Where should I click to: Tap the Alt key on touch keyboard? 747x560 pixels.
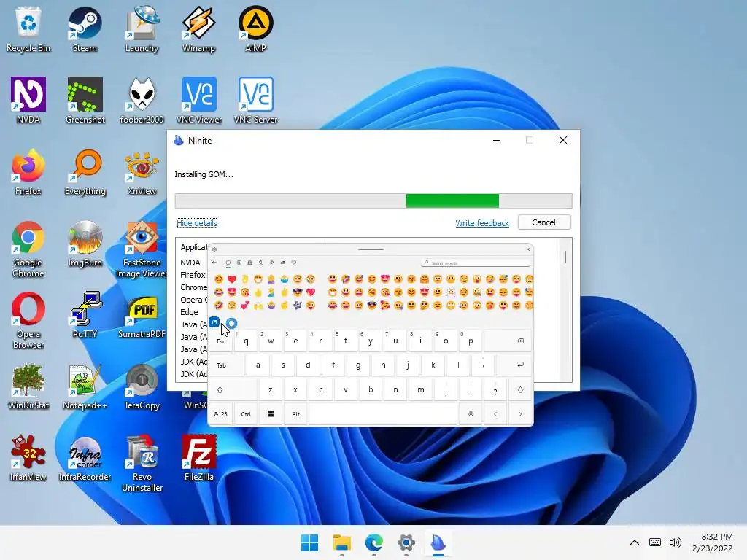tap(296, 414)
